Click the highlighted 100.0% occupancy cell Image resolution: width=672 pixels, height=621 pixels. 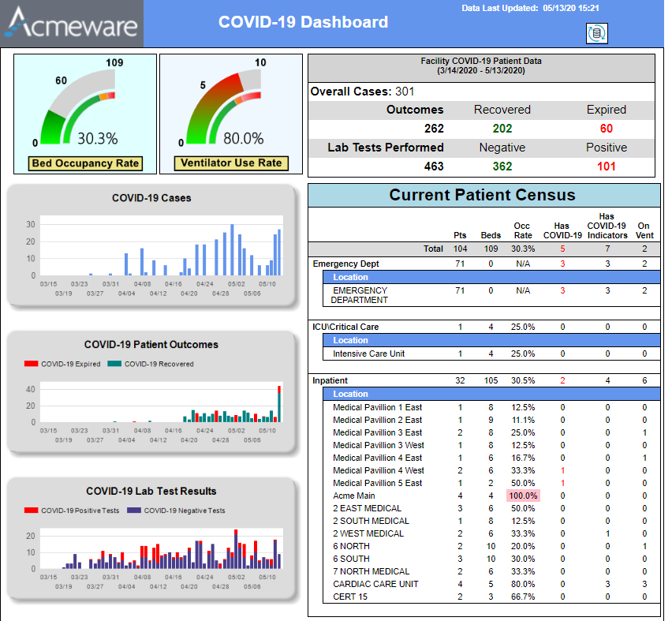[x=523, y=496]
